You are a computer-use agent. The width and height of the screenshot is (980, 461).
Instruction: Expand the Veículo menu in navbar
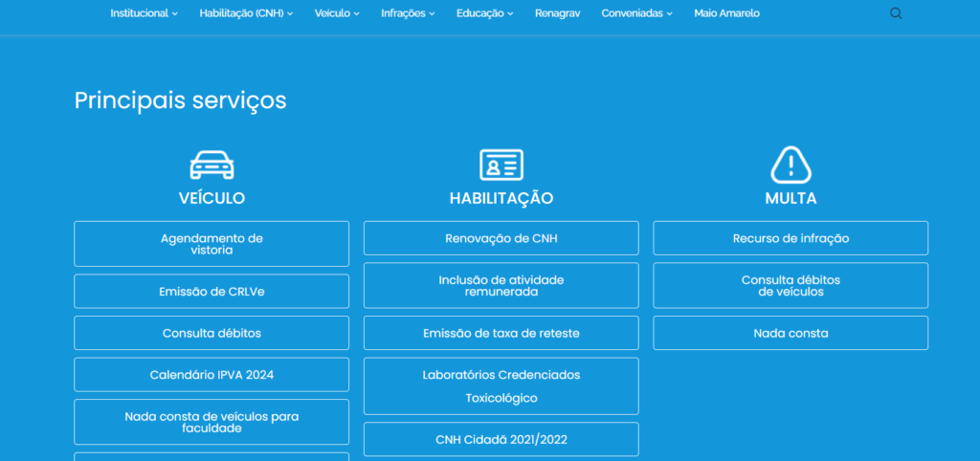(337, 13)
